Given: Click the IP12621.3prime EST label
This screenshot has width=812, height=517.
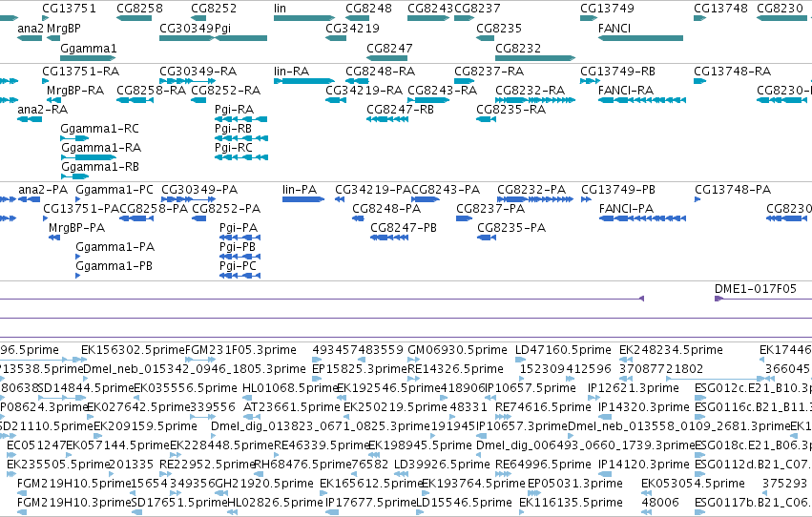Looking at the screenshot, I should (x=634, y=388).
